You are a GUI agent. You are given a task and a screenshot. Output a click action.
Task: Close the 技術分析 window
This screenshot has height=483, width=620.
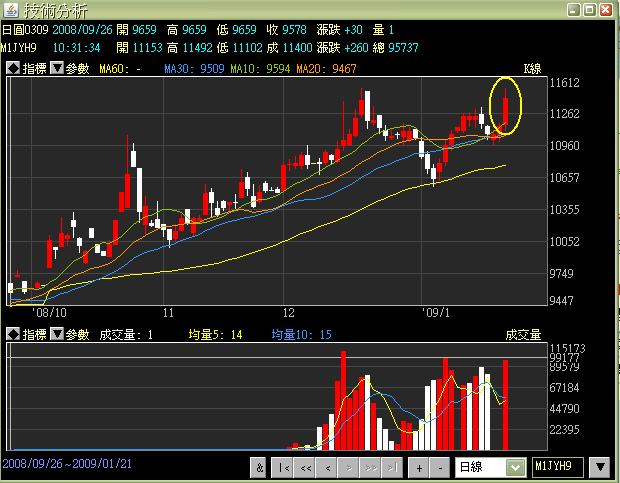[x=606, y=10]
